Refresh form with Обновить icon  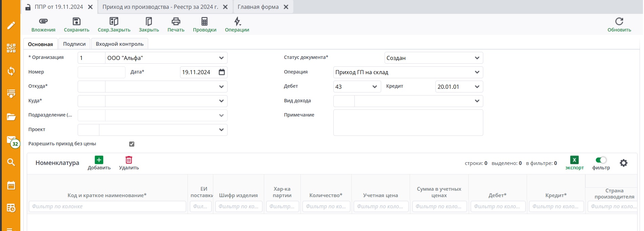pyautogui.click(x=619, y=22)
